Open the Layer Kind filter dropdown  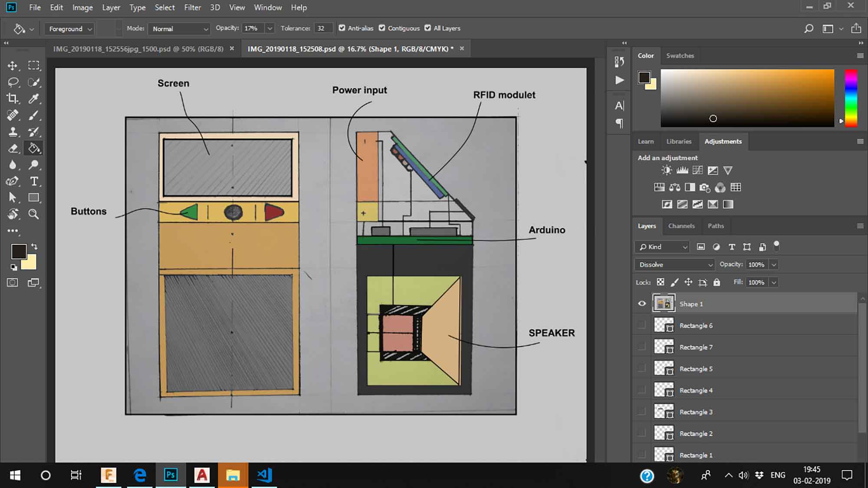(664, 246)
